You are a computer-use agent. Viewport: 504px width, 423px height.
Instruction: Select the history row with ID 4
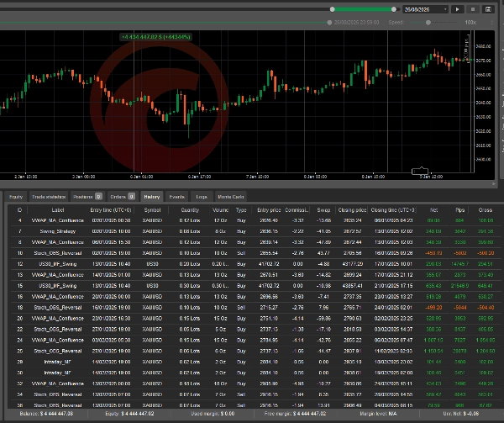(x=256, y=220)
